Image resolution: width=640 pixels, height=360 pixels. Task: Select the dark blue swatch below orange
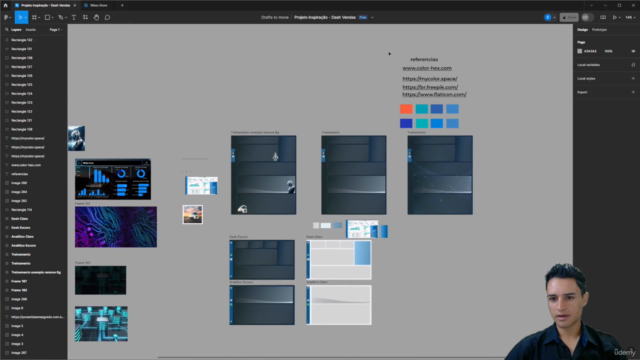(406, 123)
